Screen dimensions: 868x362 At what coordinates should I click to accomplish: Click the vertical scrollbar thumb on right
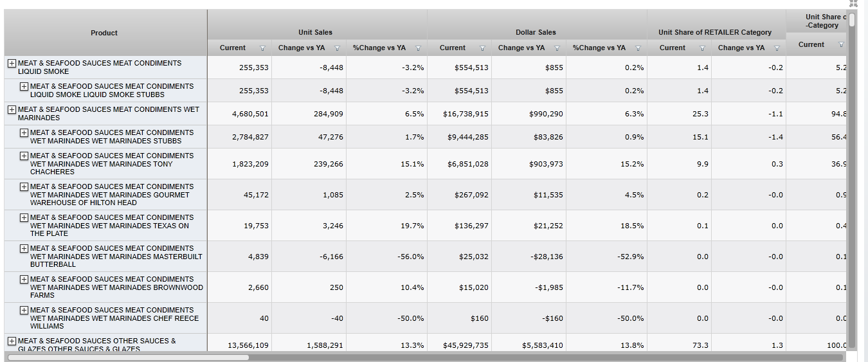852,20
